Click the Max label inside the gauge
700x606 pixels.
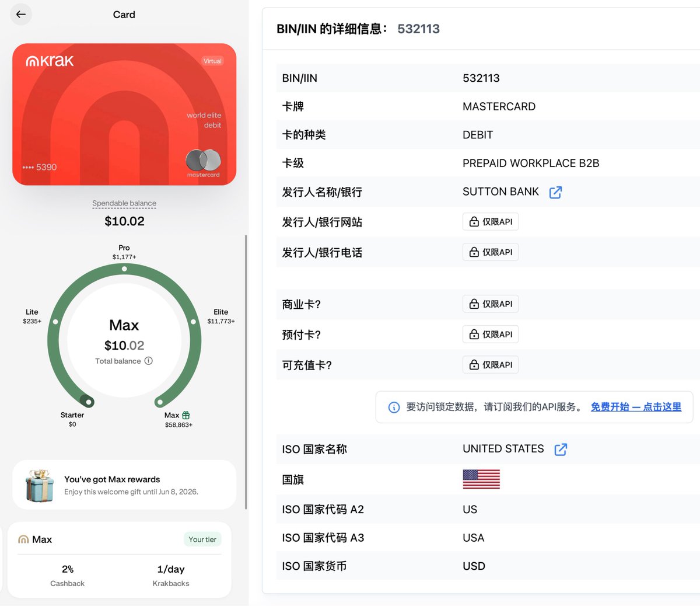[124, 325]
